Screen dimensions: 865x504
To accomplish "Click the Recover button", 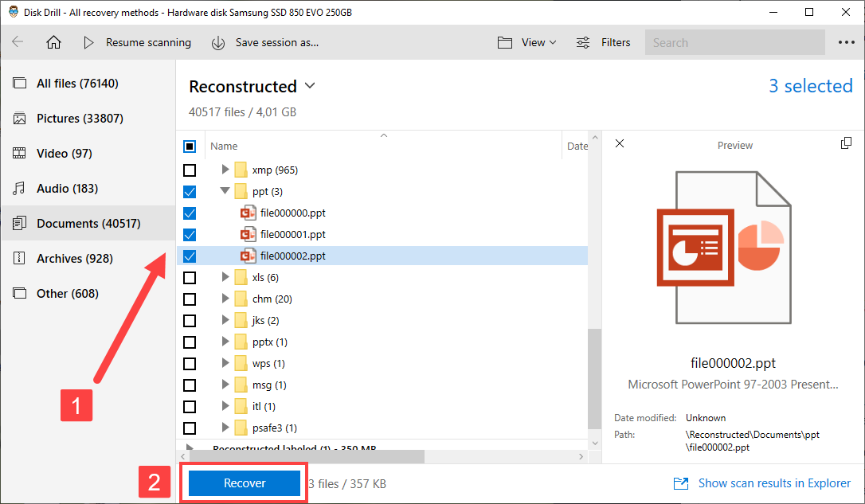I will coord(245,483).
